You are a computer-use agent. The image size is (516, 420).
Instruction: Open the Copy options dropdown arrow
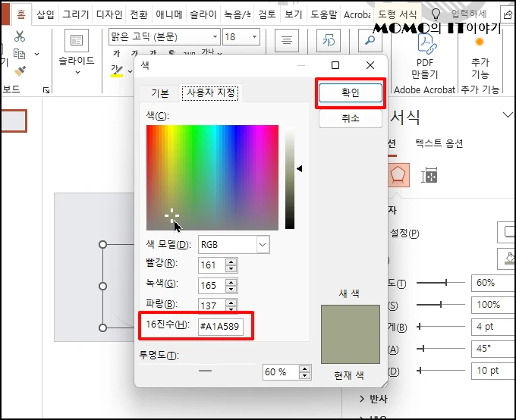37,54
